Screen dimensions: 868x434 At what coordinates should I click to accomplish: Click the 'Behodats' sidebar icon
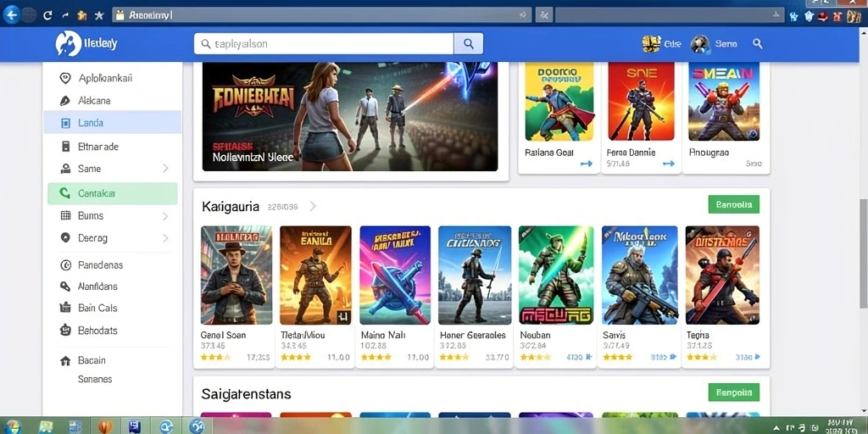pyautogui.click(x=65, y=331)
